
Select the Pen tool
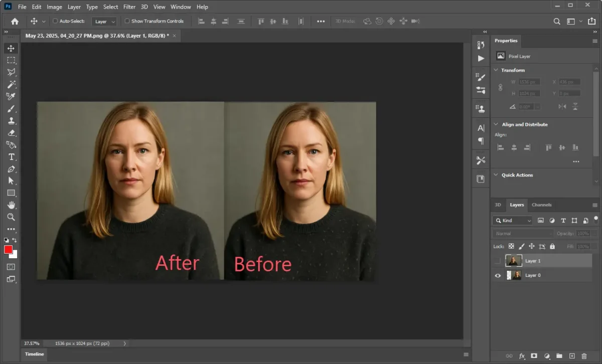[x=11, y=169]
